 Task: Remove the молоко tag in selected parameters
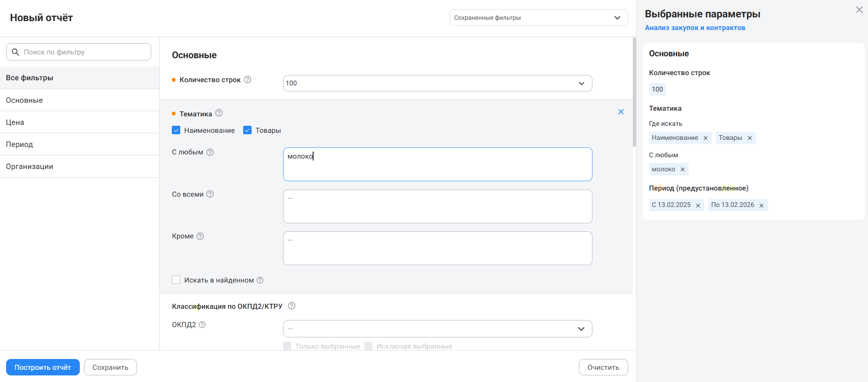683,169
